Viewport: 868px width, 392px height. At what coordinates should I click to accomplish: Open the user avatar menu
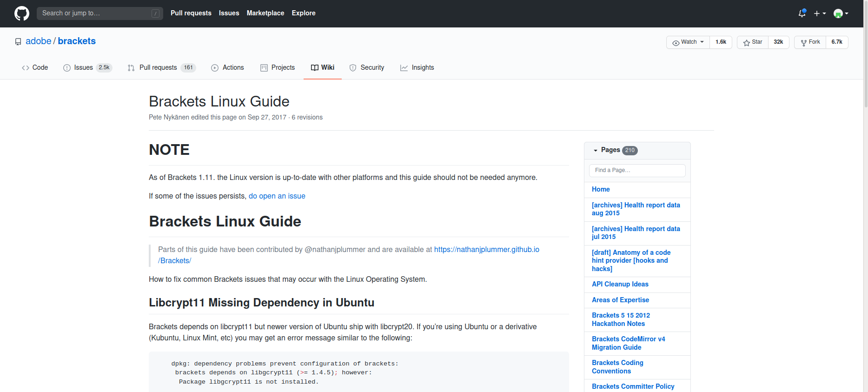(x=841, y=13)
